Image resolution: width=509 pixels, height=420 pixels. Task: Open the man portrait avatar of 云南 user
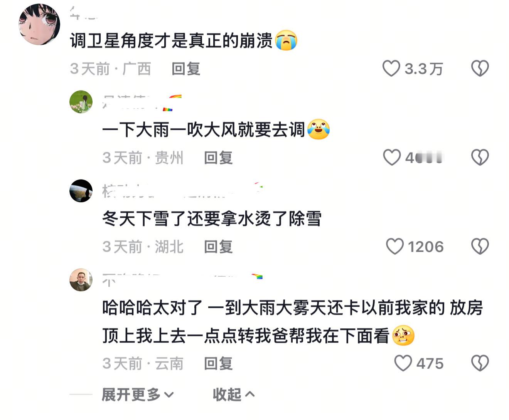(81, 280)
